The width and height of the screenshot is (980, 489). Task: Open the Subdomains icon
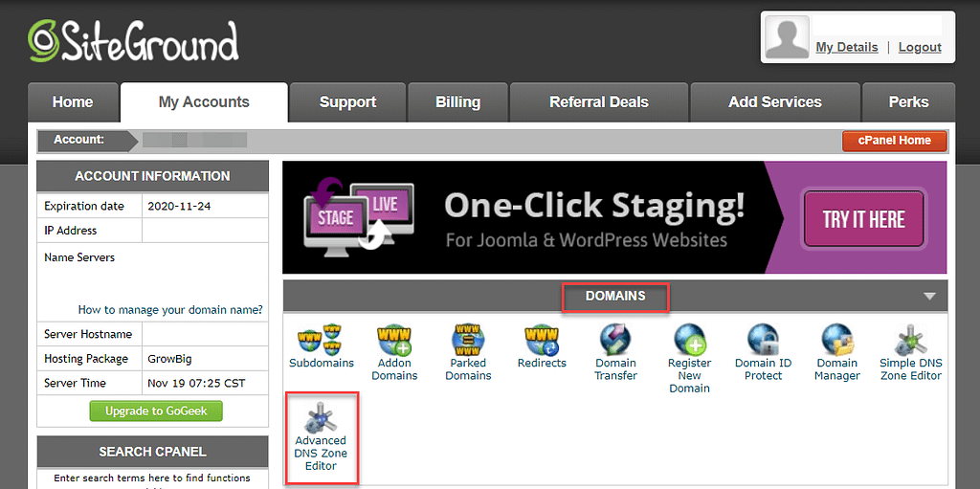pos(322,340)
